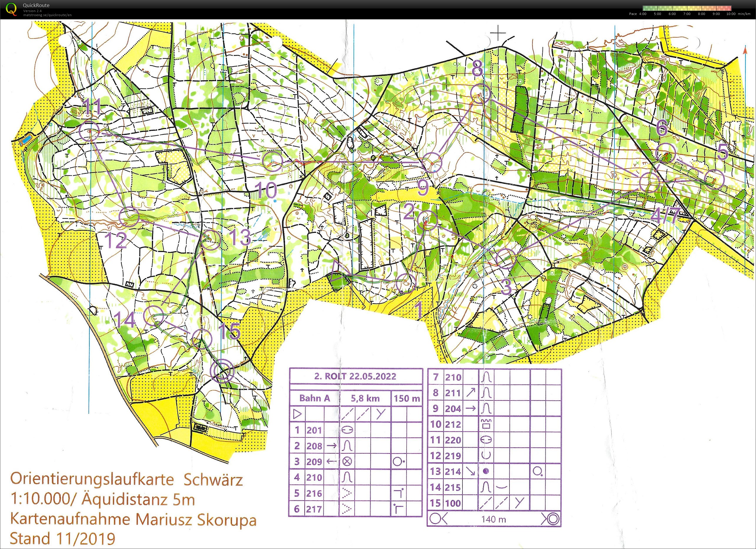Click the QuickRoute title text
756x549 pixels.
click(x=36, y=5)
